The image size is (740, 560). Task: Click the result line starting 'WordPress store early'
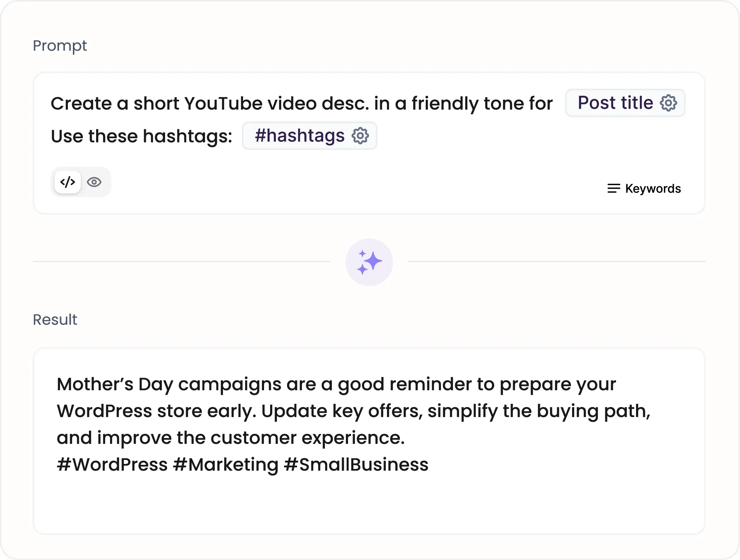coord(354,411)
